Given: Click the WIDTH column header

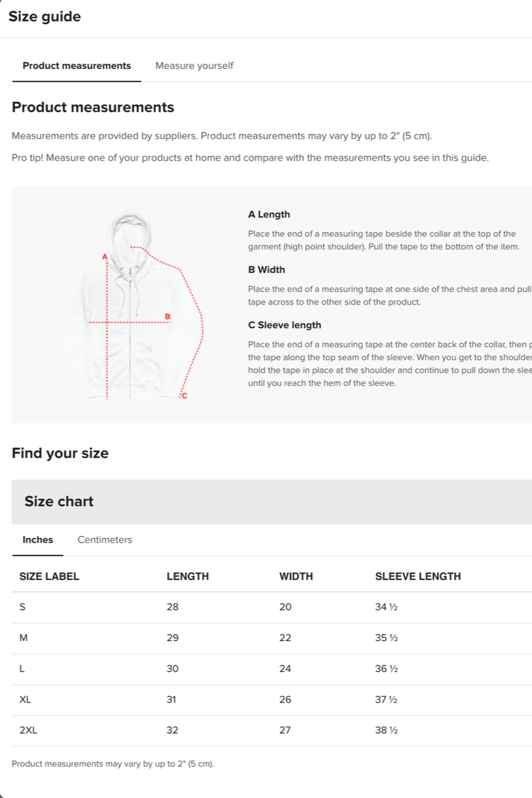Looking at the screenshot, I should (x=296, y=576).
